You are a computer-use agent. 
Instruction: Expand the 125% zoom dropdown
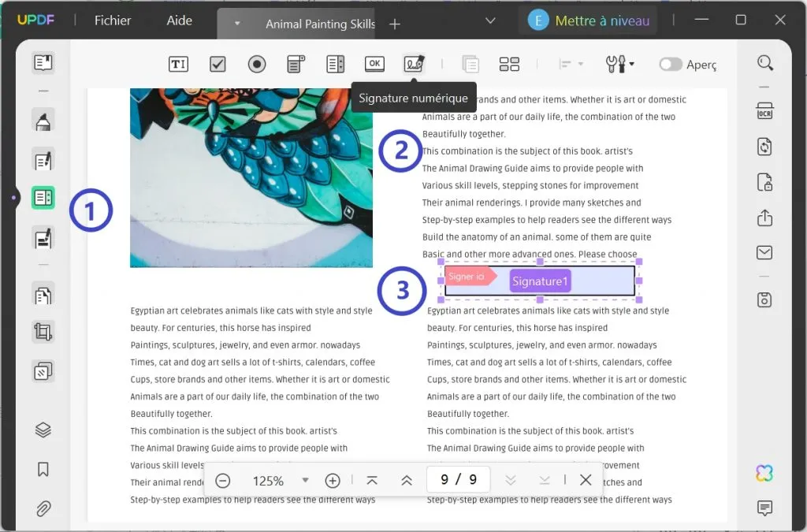(305, 480)
